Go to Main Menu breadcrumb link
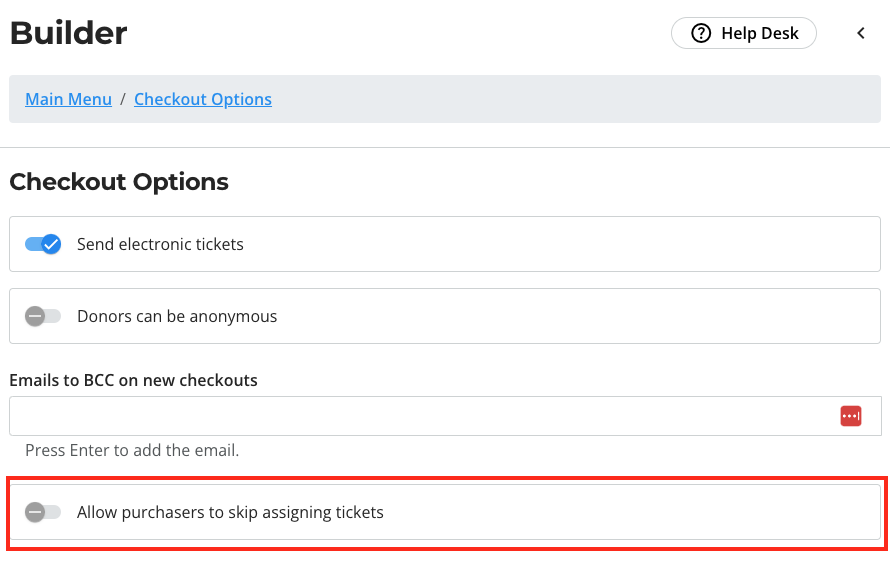This screenshot has height=562, width=890. 69,99
